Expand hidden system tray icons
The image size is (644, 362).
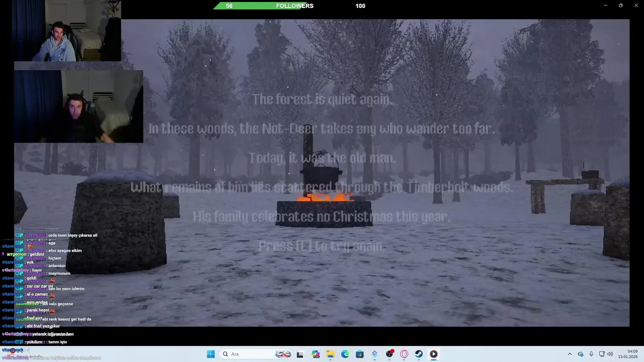tap(570, 354)
